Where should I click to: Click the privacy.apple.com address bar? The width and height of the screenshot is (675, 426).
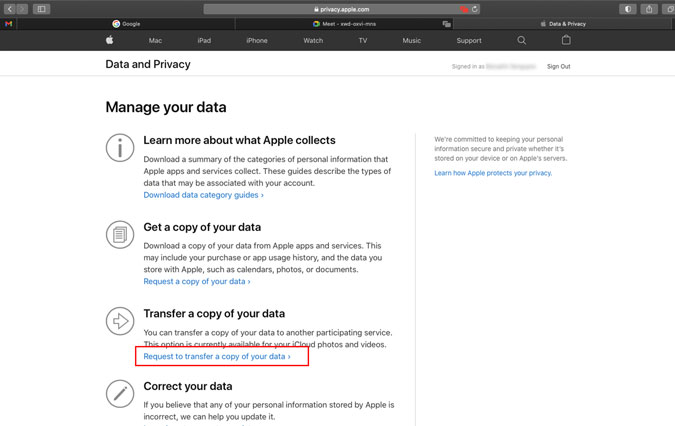342,9
